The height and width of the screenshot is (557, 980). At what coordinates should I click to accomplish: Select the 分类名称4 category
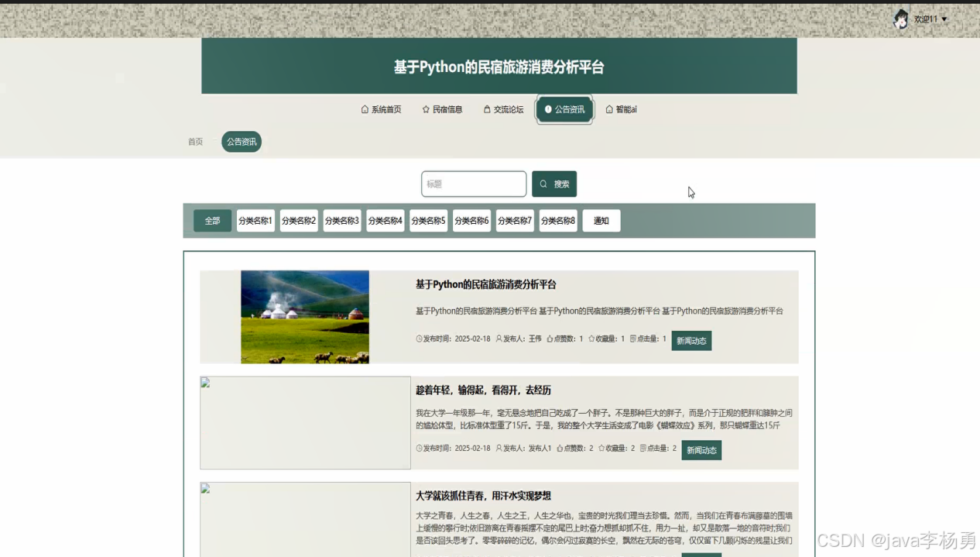click(385, 221)
